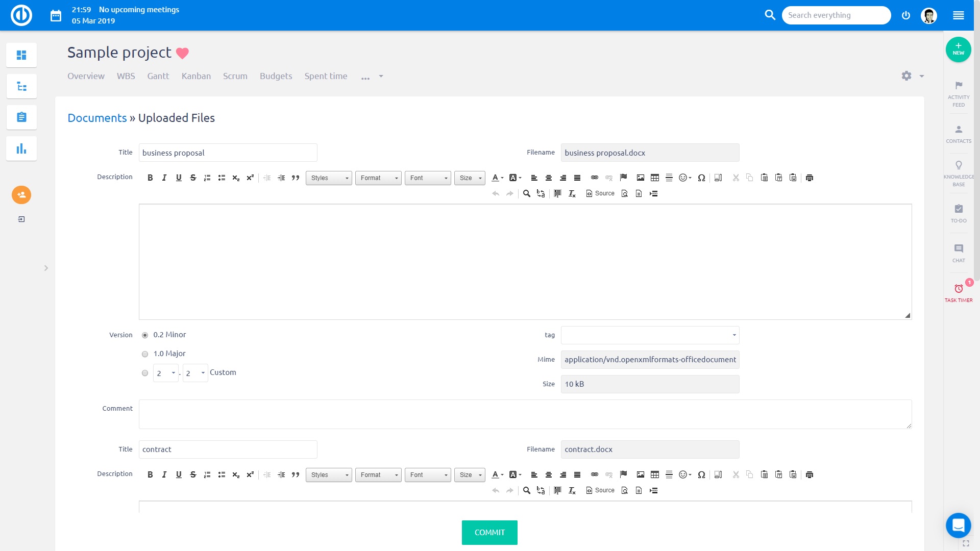This screenshot has height=551, width=980.
Task: Open the Kanban view tab
Action: [197, 76]
